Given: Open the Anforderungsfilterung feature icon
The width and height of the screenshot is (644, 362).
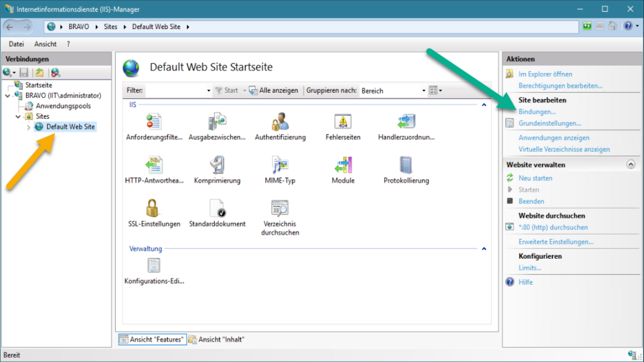Looking at the screenshot, I should tap(154, 122).
